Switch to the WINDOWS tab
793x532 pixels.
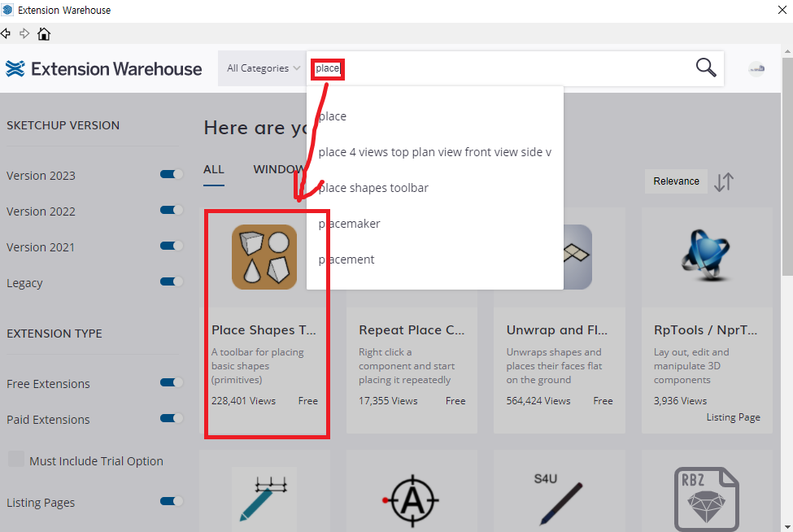pyautogui.click(x=280, y=169)
